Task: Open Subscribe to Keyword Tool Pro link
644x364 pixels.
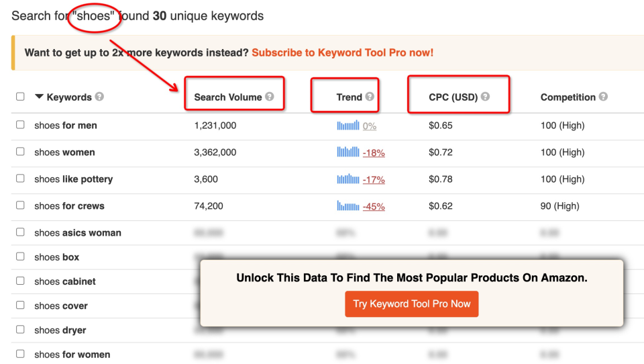Action: pyautogui.click(x=343, y=52)
